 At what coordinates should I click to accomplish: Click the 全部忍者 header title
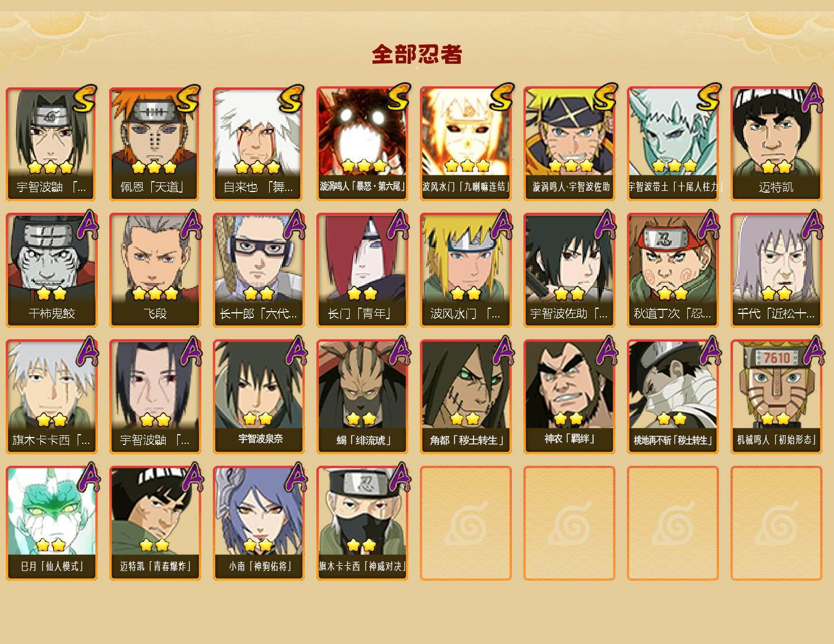coord(417,55)
